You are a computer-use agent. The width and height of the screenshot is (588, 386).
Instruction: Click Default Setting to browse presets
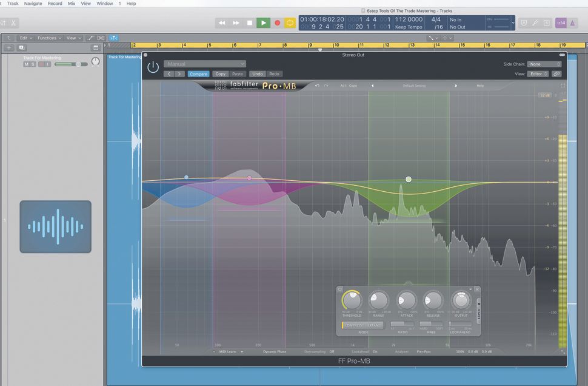click(x=413, y=86)
